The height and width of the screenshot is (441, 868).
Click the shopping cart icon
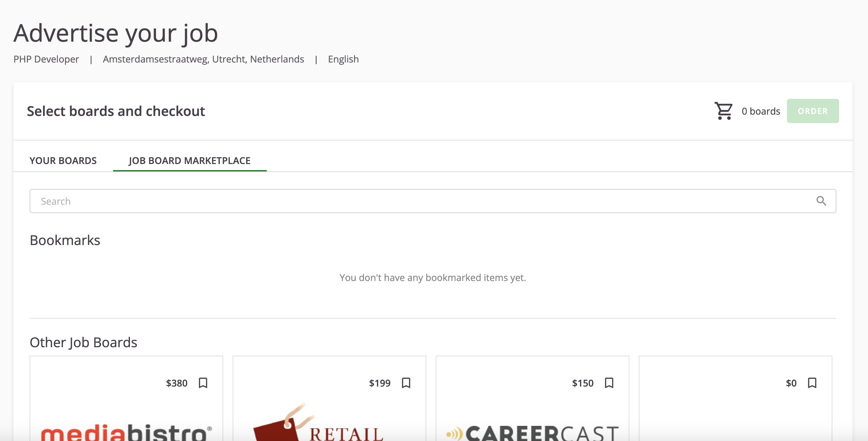tap(723, 111)
